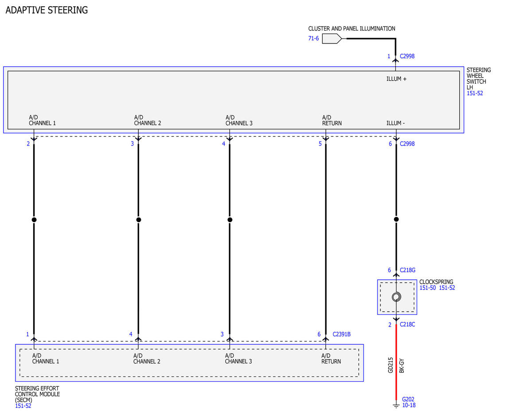Click the red GD215 wire segment
Viewport: 532px width, 411px height.
tap(396, 363)
